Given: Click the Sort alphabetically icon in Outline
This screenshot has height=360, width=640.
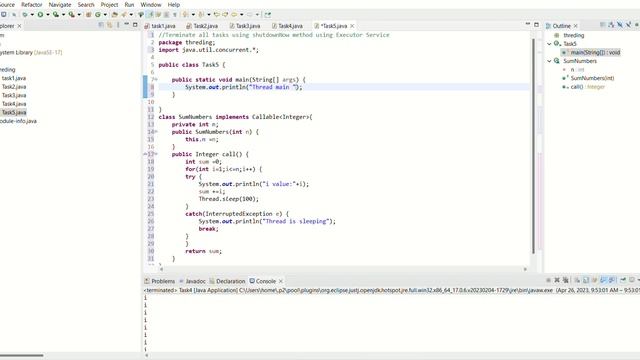Looking at the screenshot, I should [x=611, y=25].
